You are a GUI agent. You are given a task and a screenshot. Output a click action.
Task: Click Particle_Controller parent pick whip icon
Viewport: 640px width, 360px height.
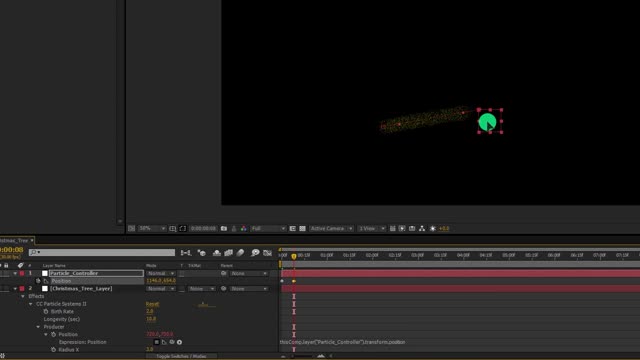pos(224,273)
